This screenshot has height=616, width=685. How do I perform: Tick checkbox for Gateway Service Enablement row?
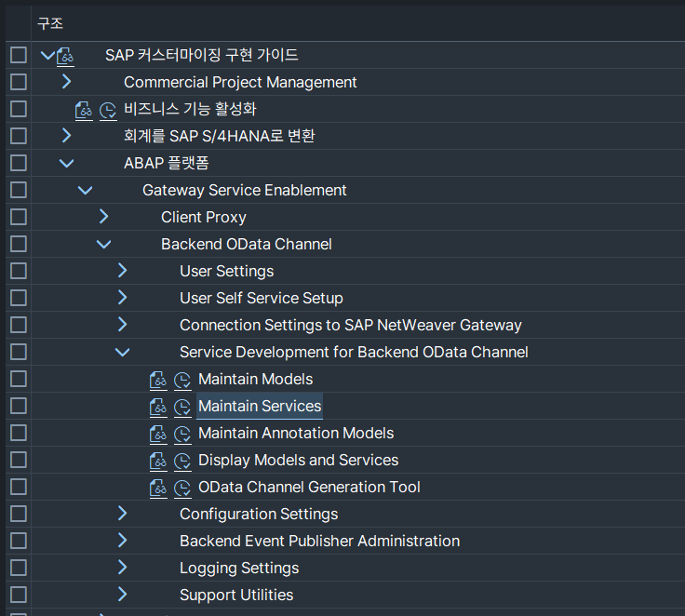pos(19,190)
